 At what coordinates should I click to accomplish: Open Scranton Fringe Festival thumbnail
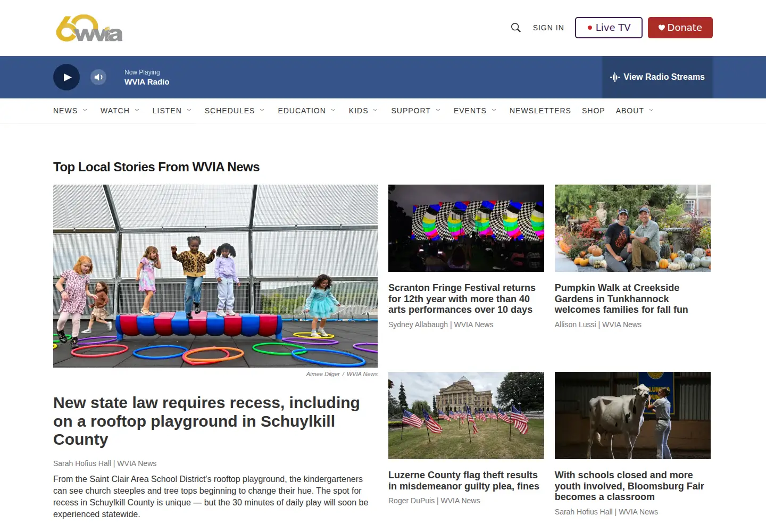466,228
